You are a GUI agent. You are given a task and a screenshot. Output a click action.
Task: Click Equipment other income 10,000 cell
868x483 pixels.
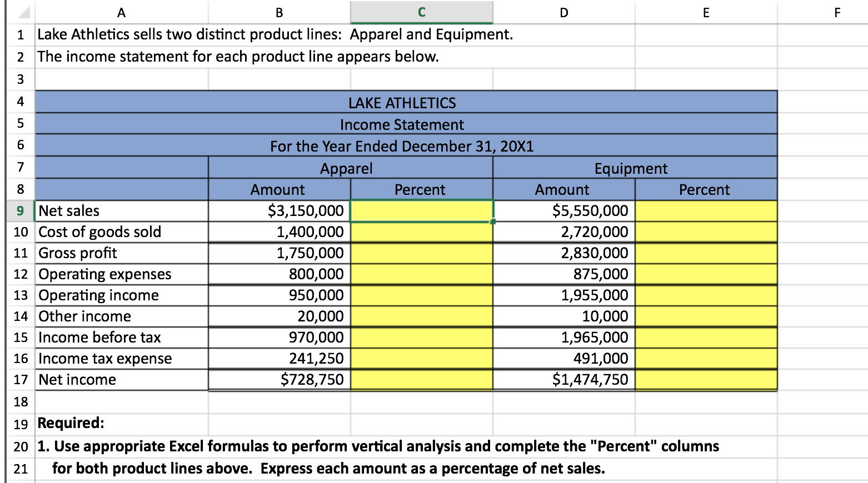(x=564, y=316)
